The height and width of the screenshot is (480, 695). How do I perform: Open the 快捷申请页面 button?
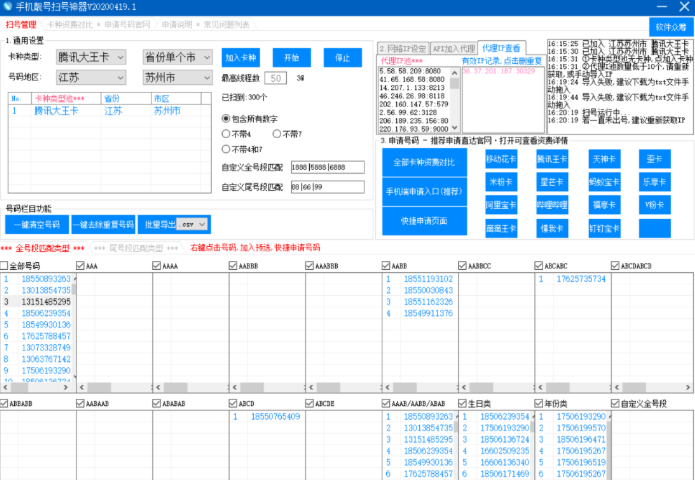click(x=424, y=221)
